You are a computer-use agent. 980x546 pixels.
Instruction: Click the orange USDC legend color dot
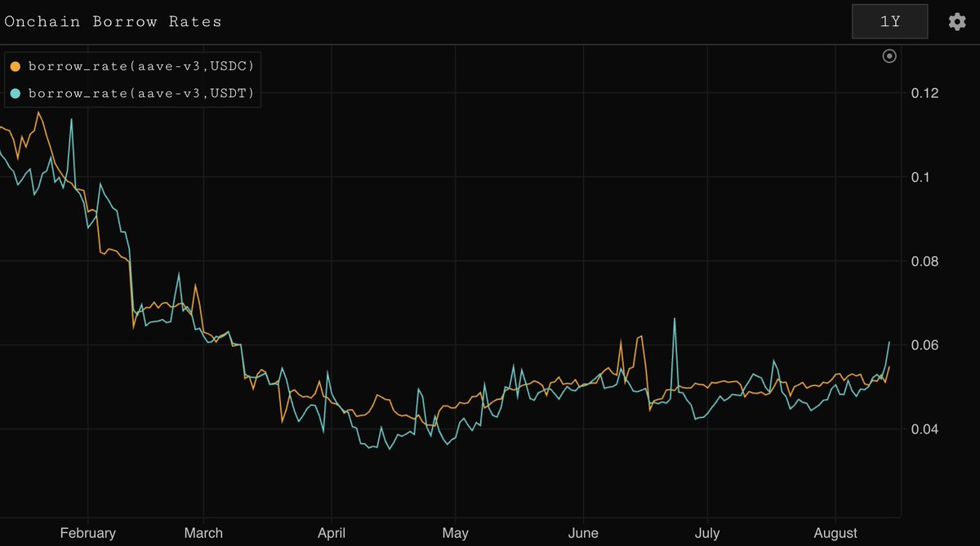[x=15, y=65]
